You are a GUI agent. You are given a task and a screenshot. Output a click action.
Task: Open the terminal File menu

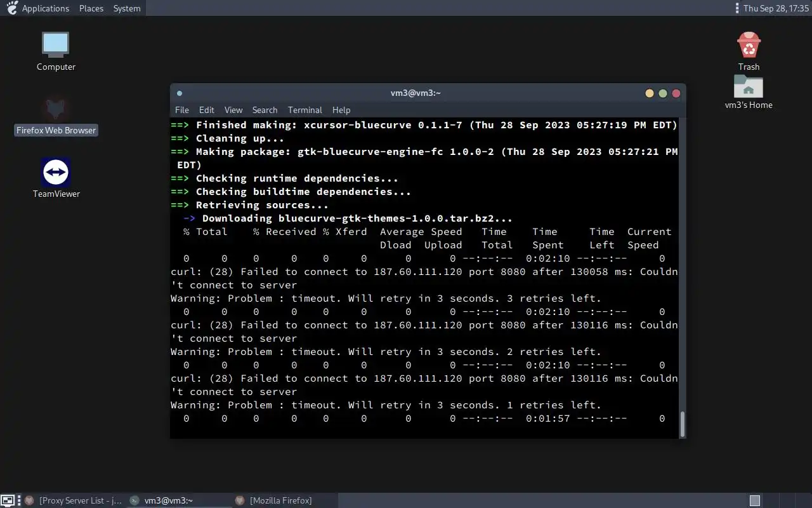click(182, 110)
